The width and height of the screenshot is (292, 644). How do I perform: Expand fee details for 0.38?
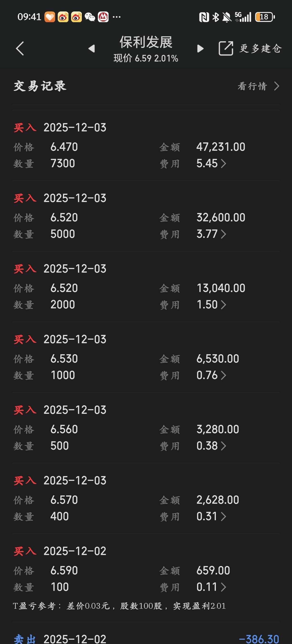point(224,446)
